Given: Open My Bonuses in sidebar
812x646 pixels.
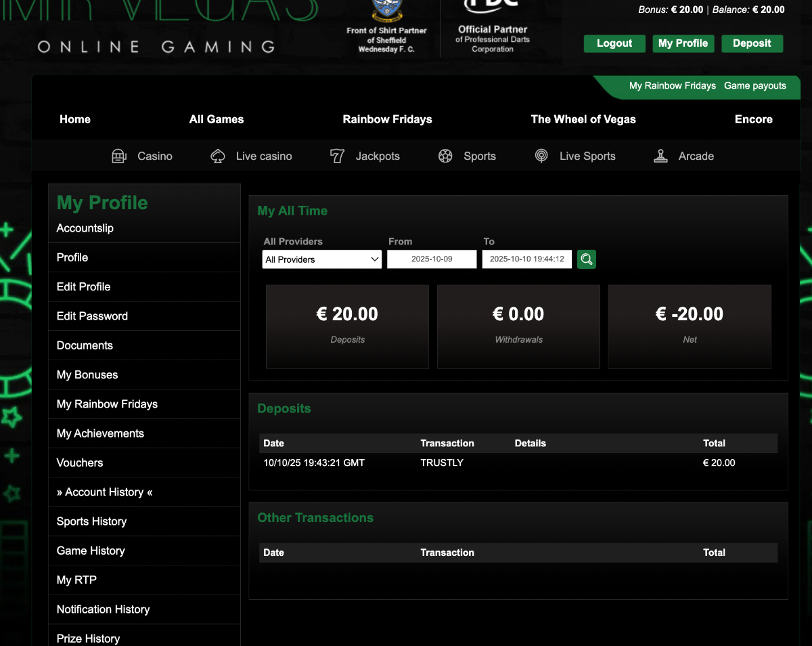Looking at the screenshot, I should [x=87, y=375].
